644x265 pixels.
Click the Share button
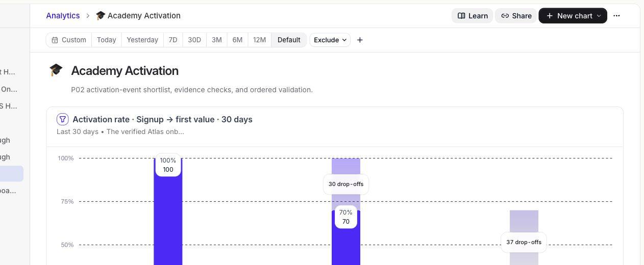516,16
